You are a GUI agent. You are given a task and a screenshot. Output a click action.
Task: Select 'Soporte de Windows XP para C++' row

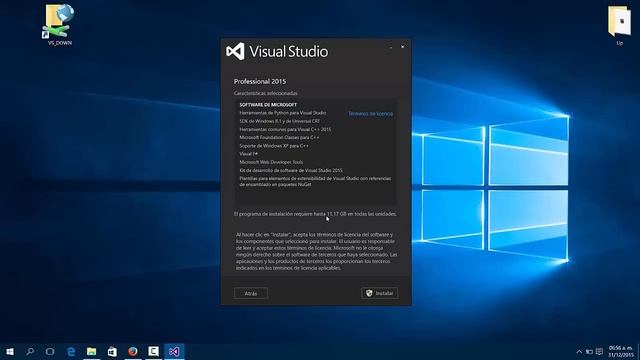(x=274, y=146)
